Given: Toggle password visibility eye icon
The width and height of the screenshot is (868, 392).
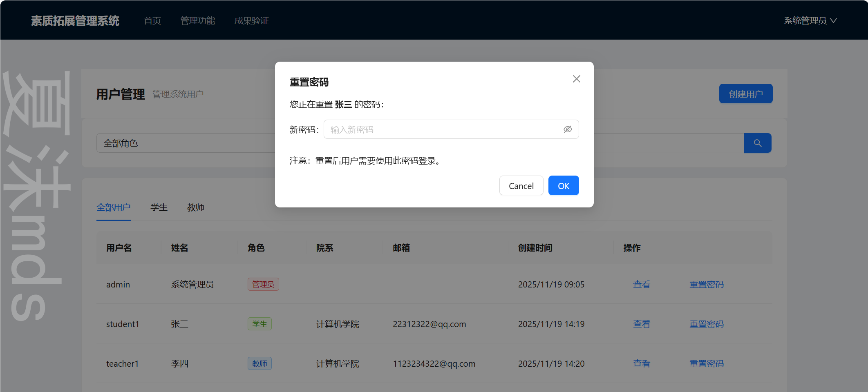Looking at the screenshot, I should click(x=568, y=129).
